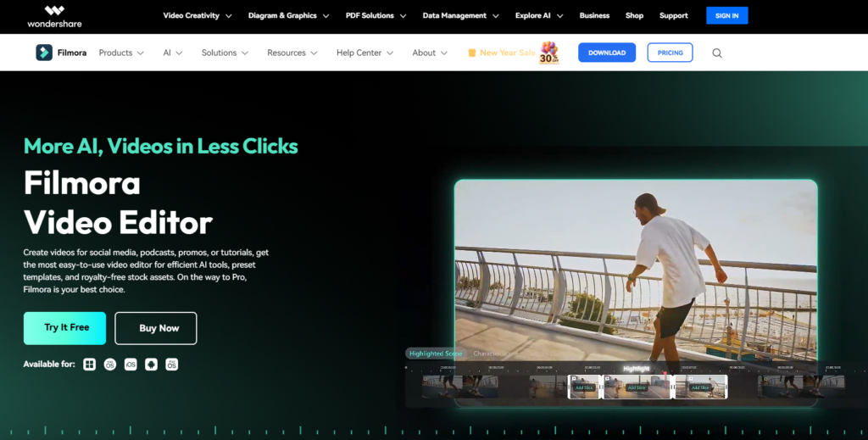The width and height of the screenshot is (868, 440).
Task: Click the Try It Free button
Action: 64,328
